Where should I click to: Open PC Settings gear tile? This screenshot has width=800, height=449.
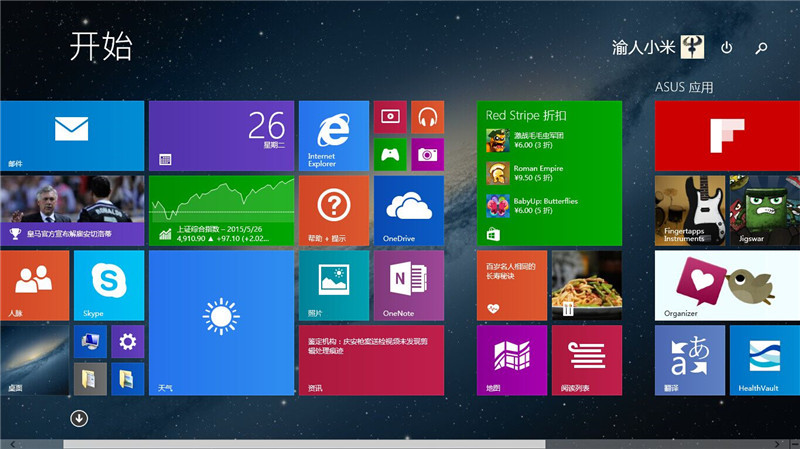click(x=127, y=342)
